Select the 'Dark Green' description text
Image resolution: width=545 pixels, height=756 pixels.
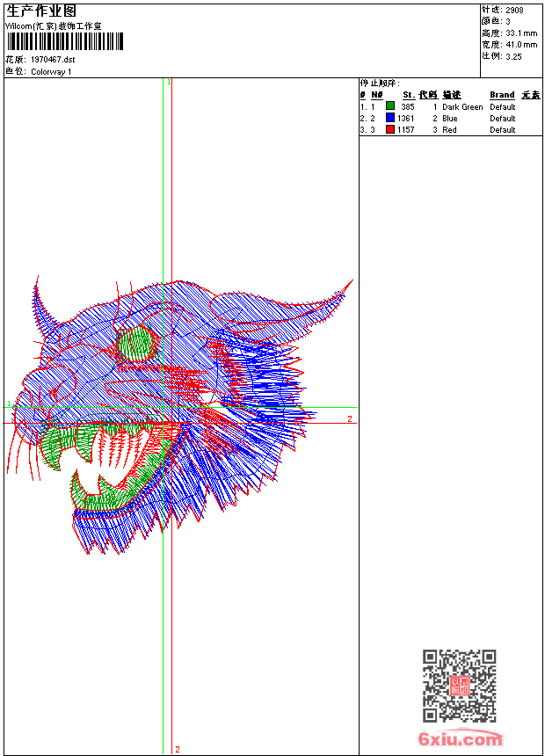coord(462,106)
